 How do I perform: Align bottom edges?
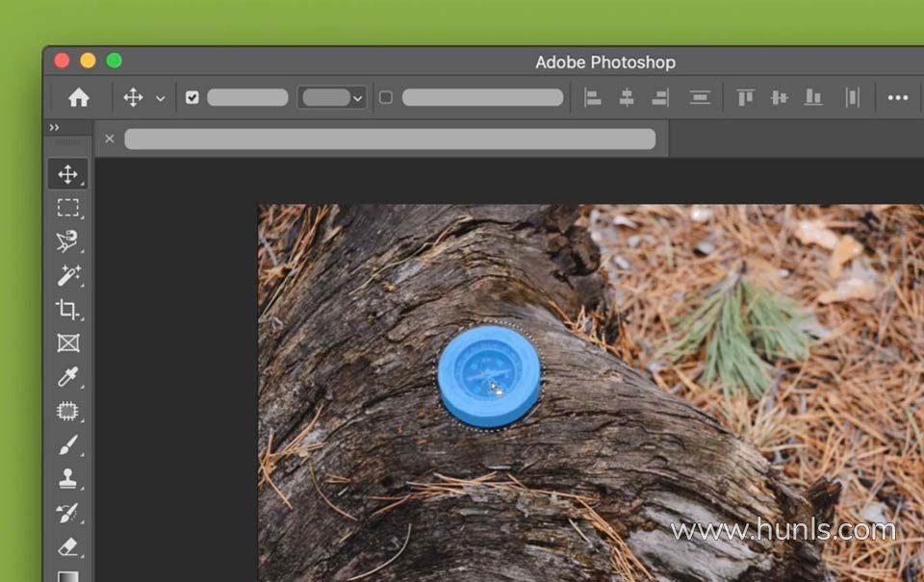click(813, 97)
